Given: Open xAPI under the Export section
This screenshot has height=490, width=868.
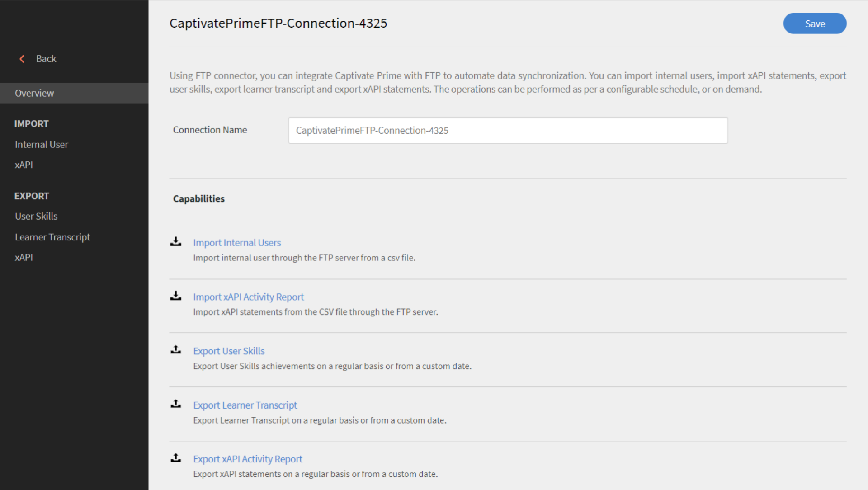Looking at the screenshot, I should tap(24, 258).
